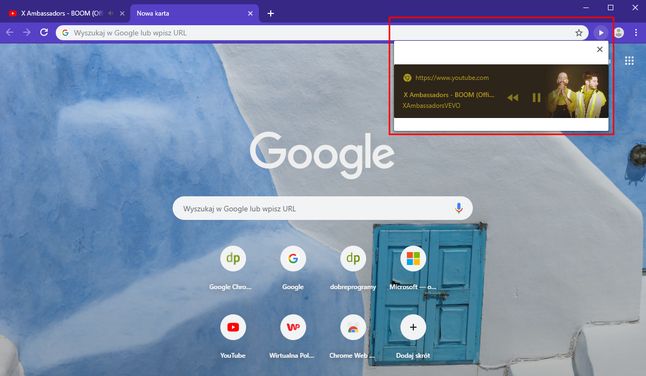The image size is (646, 376).
Task: Close the X Ambassadors YouTube tab
Action: point(122,13)
